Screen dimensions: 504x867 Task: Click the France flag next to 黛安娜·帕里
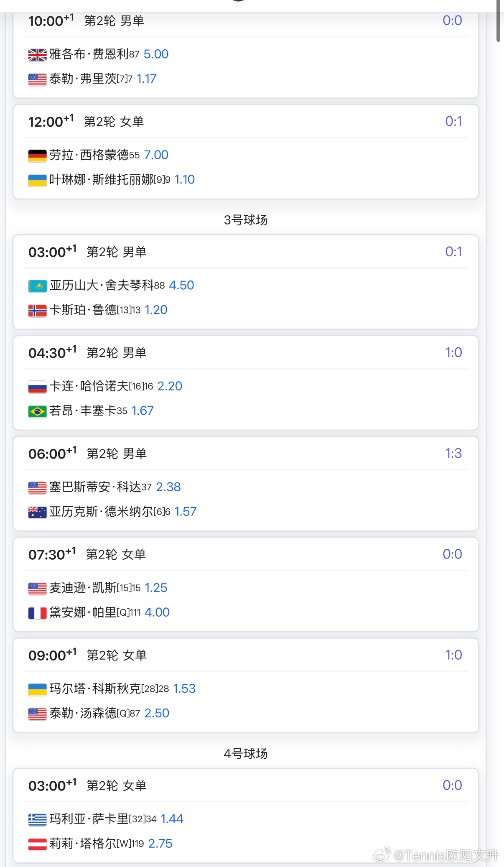pyautogui.click(x=37, y=613)
